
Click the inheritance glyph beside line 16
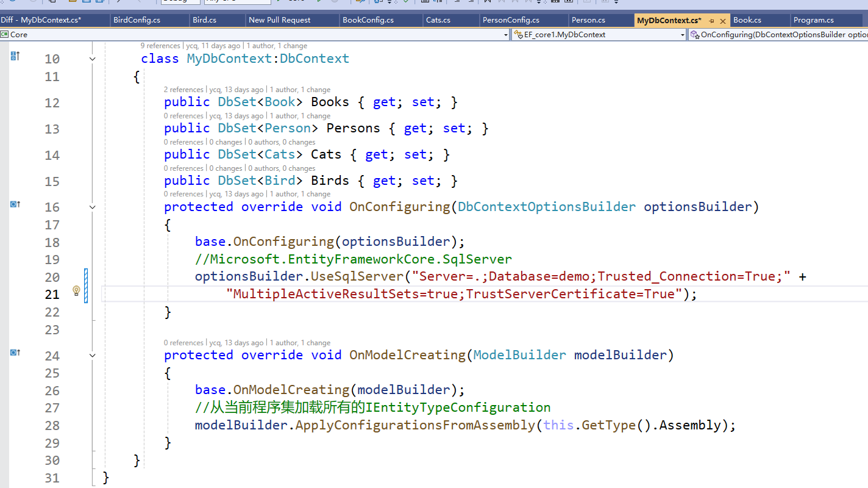click(x=15, y=204)
